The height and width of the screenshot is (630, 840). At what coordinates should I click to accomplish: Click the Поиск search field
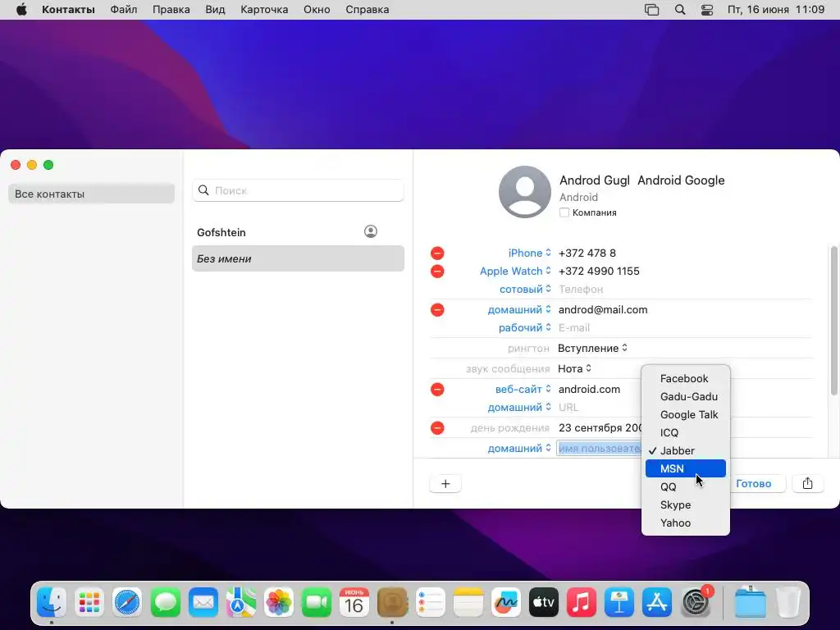click(298, 190)
